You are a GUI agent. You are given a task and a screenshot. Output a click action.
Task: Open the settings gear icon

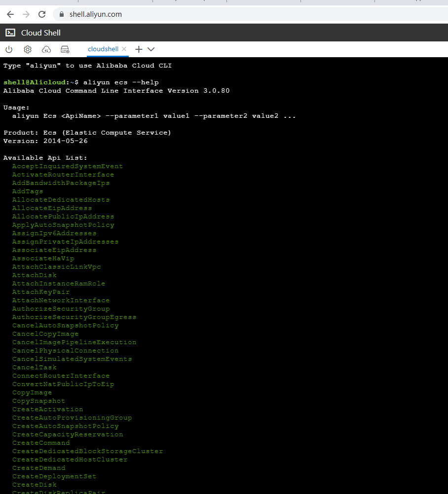click(28, 49)
